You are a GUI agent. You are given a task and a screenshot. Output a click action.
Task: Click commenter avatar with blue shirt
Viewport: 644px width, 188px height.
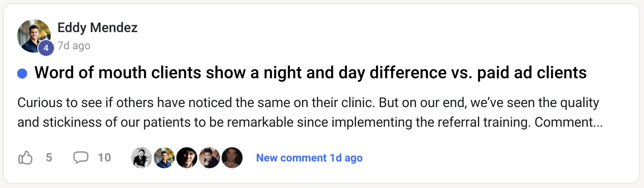(164, 158)
